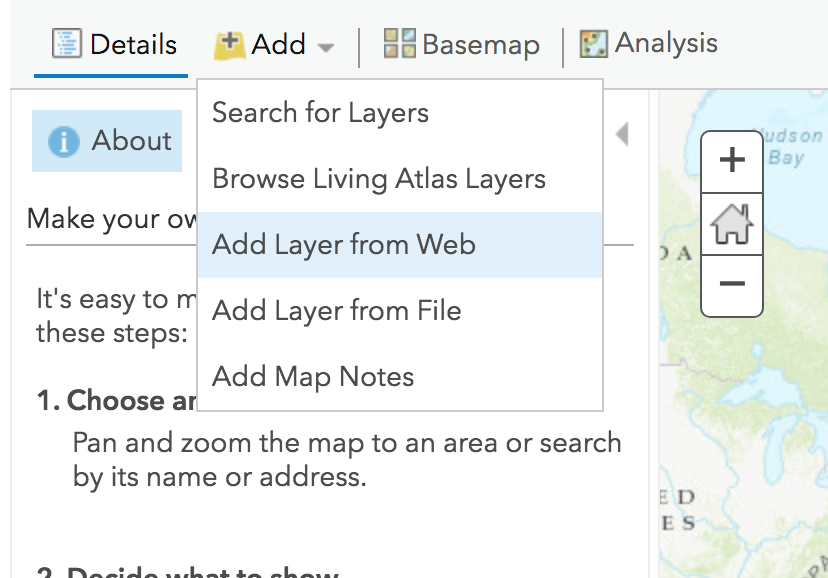Screen dimensions: 828x578
Task: Choose Add Layer from File
Action: 334,310
